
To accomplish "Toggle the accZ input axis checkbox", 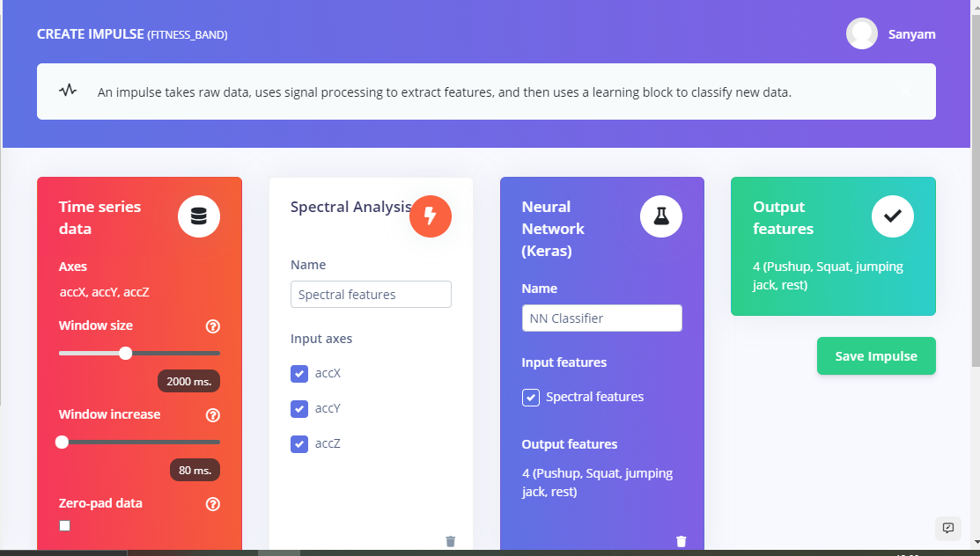I will pos(299,444).
